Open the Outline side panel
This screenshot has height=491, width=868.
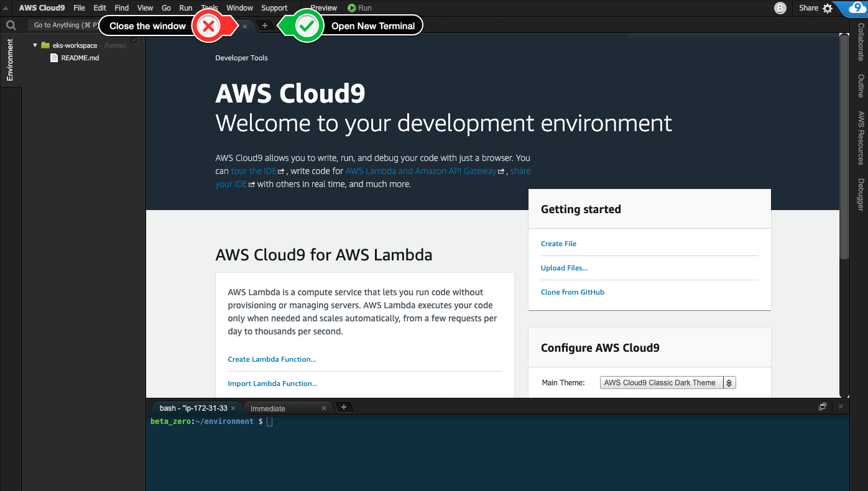[x=861, y=86]
